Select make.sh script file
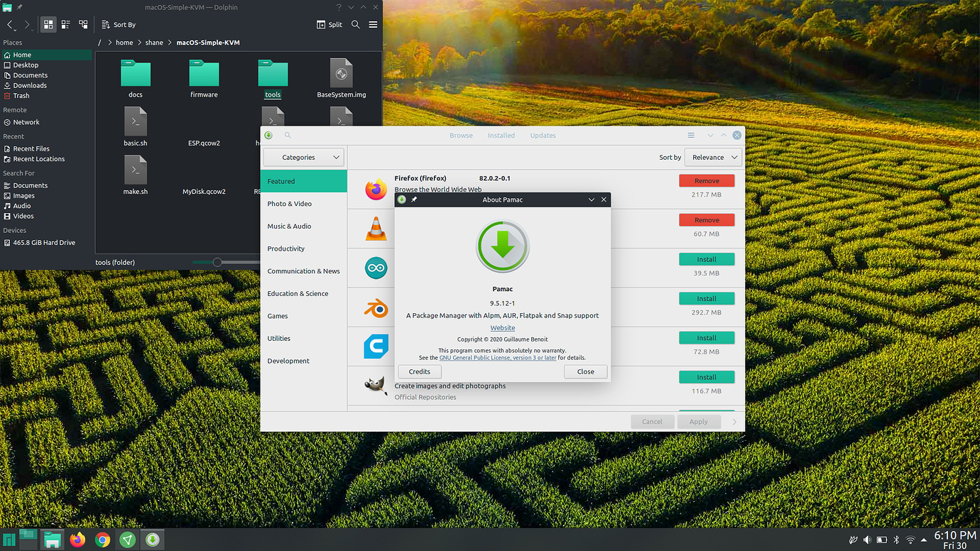The image size is (980, 551). coord(136,175)
